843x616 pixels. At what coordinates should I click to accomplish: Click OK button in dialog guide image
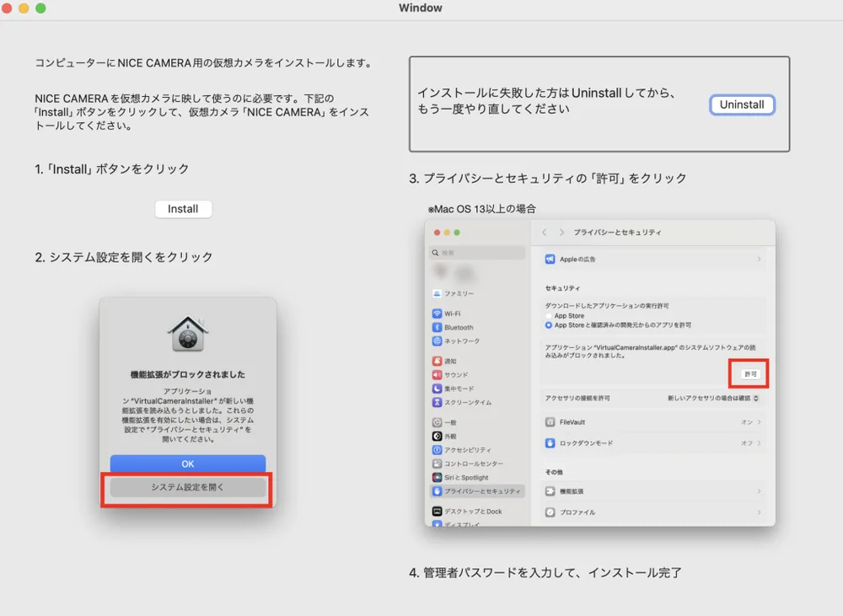[x=188, y=463]
